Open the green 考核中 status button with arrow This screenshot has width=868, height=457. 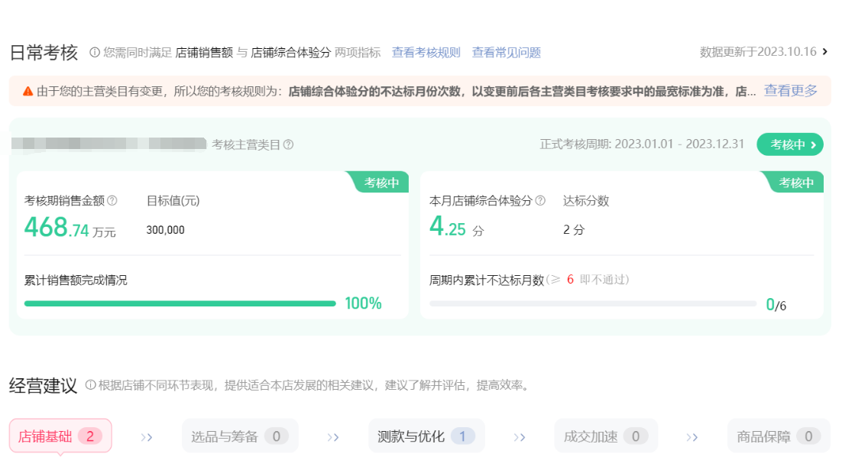(789, 144)
